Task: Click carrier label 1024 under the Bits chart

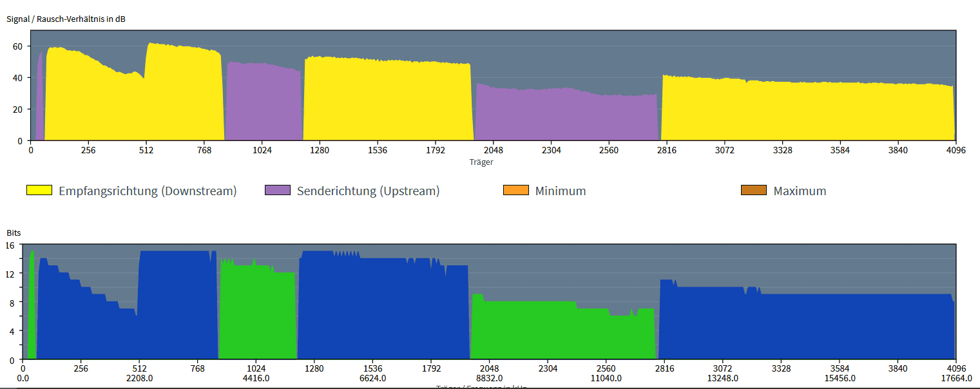Action: click(256, 369)
